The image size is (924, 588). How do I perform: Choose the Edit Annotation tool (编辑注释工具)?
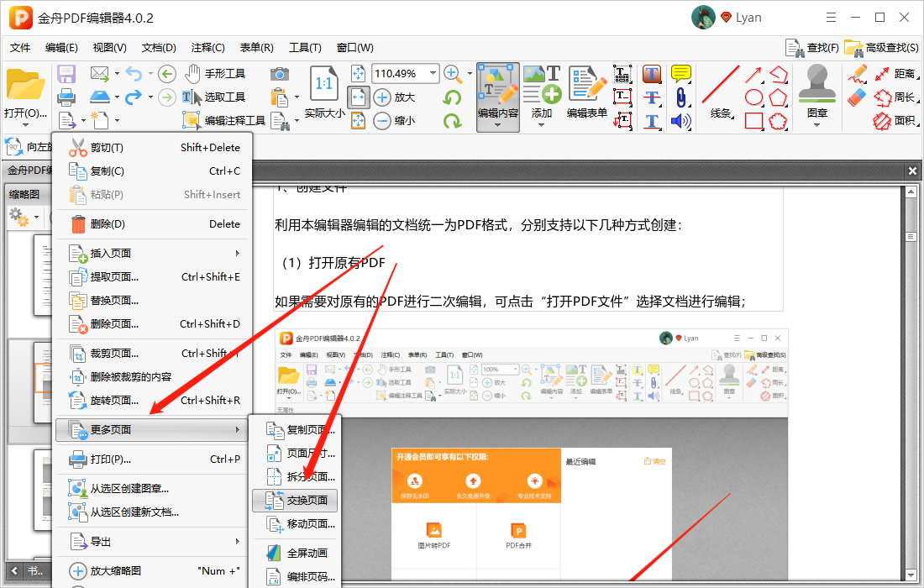point(224,120)
